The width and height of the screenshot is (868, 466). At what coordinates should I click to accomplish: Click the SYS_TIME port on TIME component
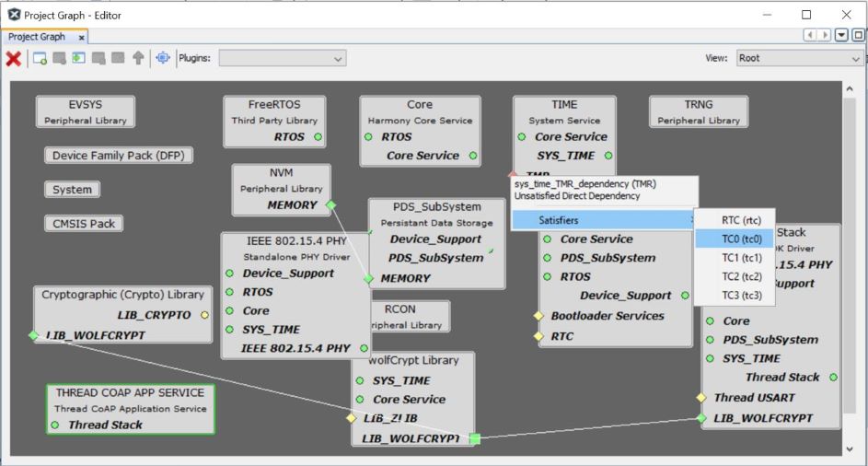tap(608, 156)
